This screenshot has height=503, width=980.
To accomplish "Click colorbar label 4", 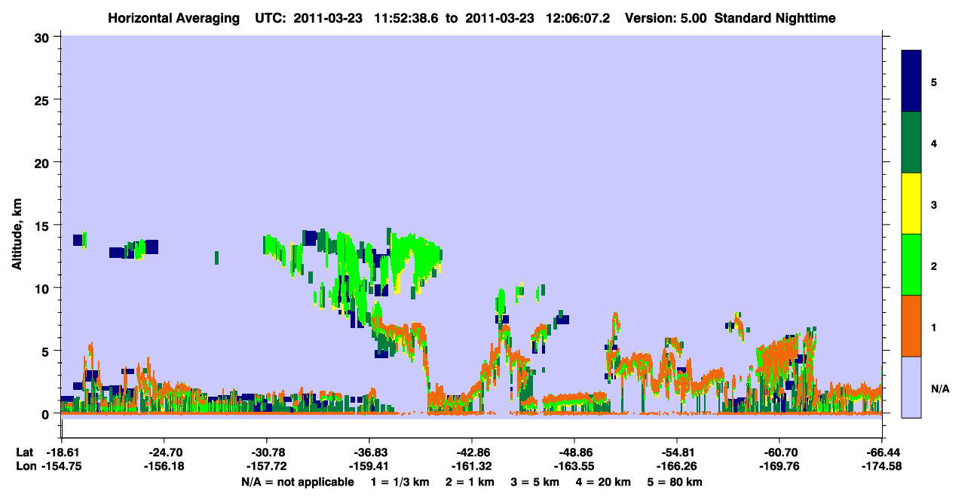I will tap(933, 143).
